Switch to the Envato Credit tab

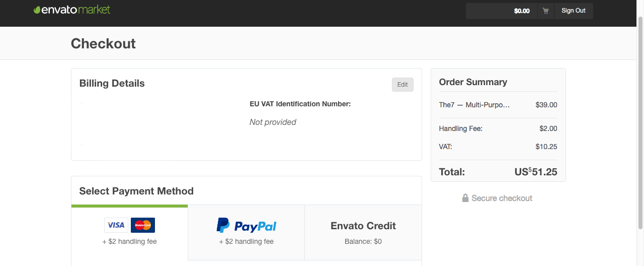click(x=363, y=232)
